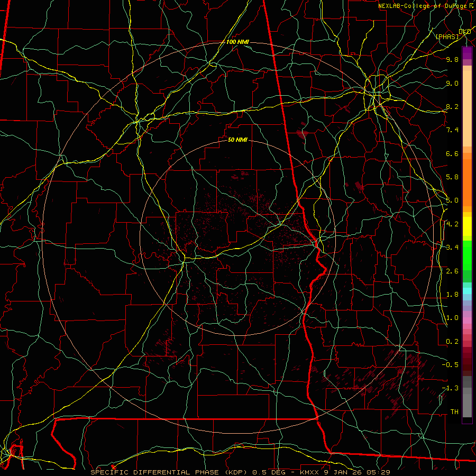Click the 2.6 color scale value
Image resolution: width=476 pixels, height=476 pixels.
click(x=452, y=271)
